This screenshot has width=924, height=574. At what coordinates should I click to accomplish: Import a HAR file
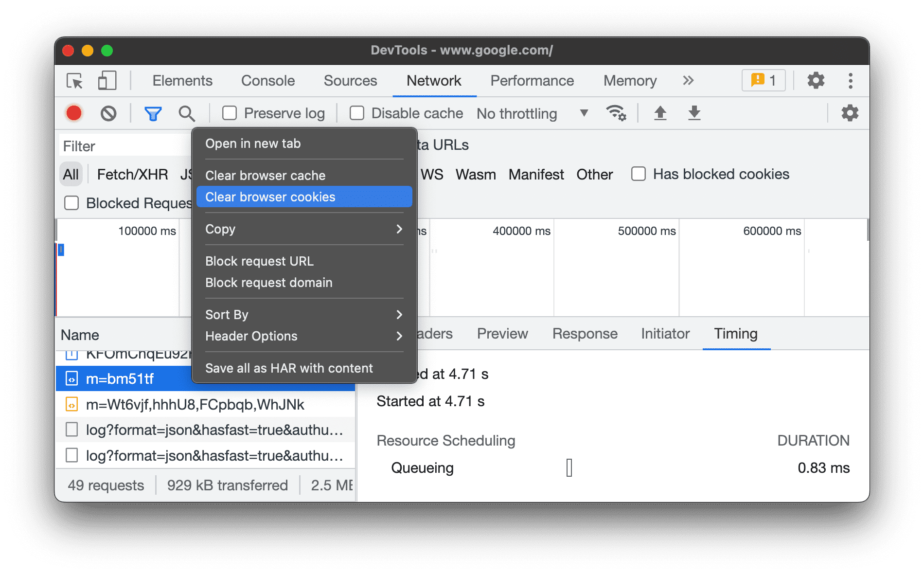pyautogui.click(x=660, y=113)
